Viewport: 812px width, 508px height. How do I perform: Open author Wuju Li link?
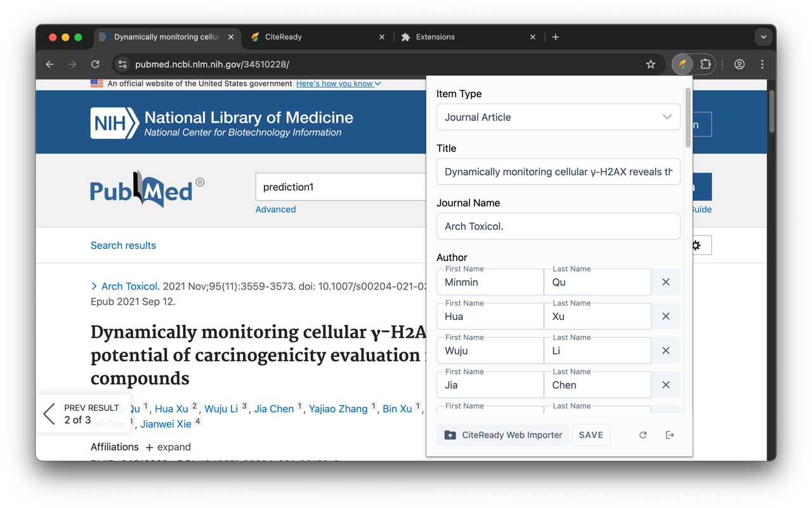pos(221,409)
